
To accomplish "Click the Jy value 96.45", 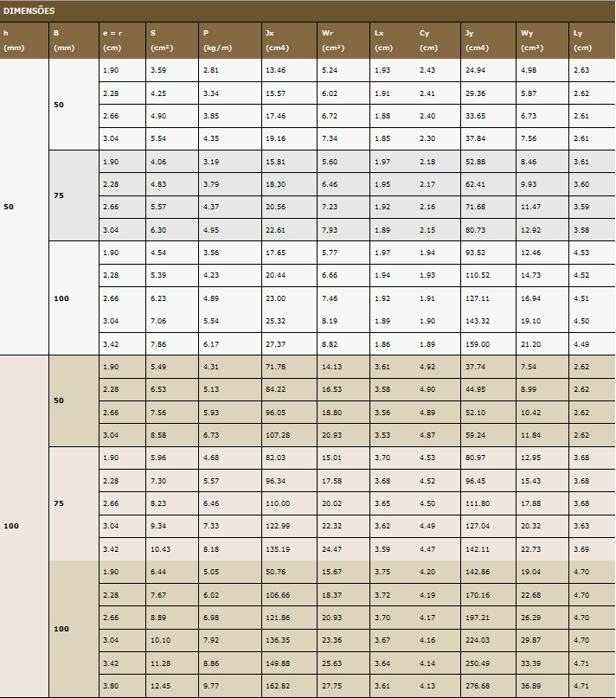I will pos(475,481).
